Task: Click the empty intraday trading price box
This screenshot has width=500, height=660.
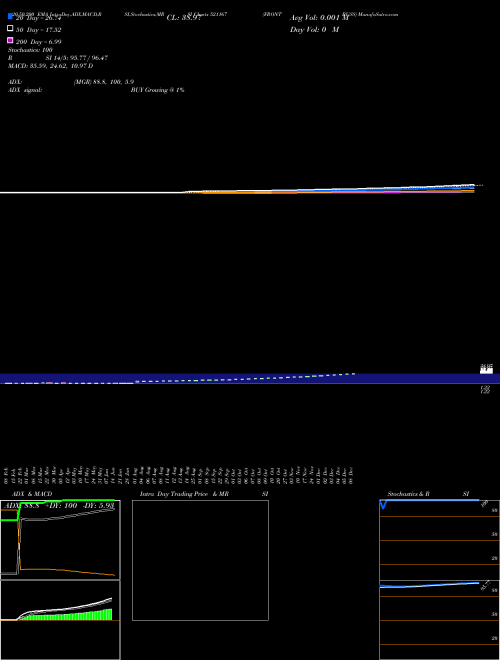Action: (x=200, y=560)
